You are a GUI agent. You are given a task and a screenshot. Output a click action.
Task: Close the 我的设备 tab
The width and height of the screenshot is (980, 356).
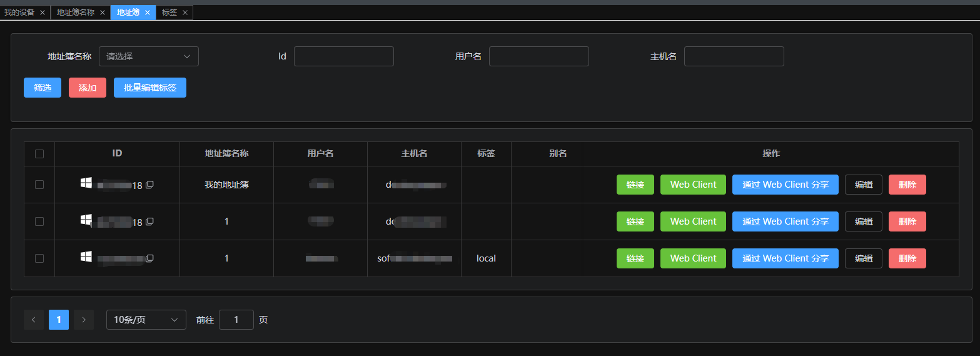pos(43,13)
